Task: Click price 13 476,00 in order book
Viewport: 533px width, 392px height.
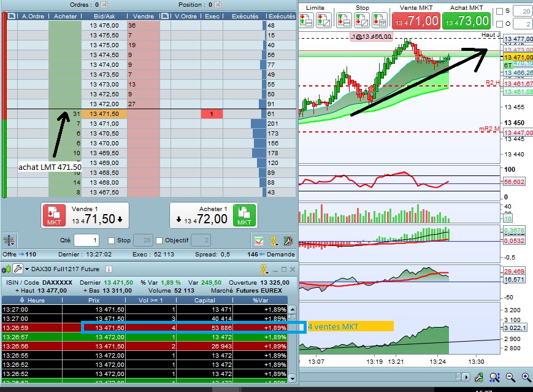Action: pos(104,26)
